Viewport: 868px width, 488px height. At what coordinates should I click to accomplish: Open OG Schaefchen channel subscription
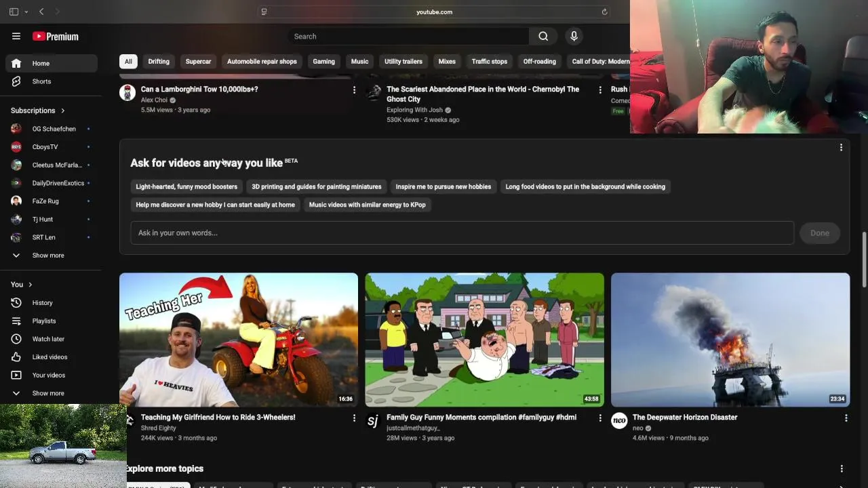(52, 129)
